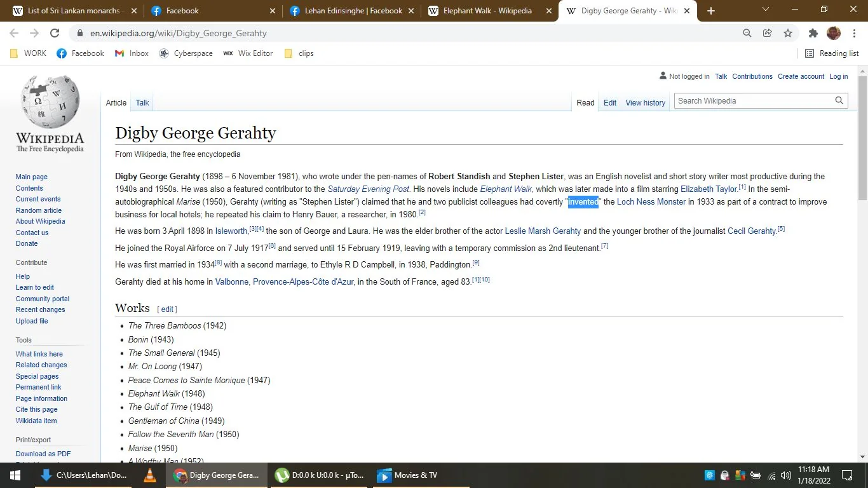The width and height of the screenshot is (868, 488).
Task: Bookmark this page with the star icon
Action: (x=788, y=33)
